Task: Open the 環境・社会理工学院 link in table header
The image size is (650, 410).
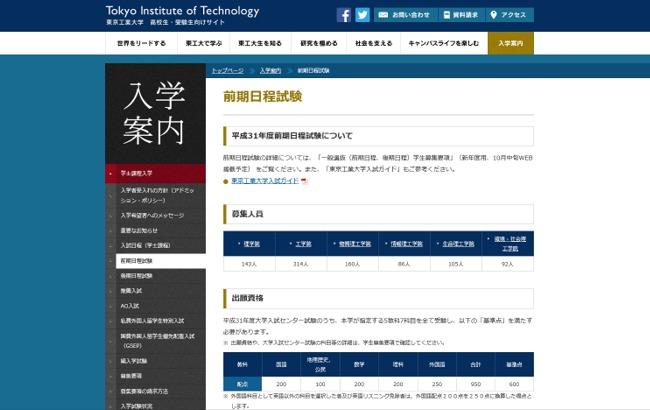Action: click(x=510, y=244)
